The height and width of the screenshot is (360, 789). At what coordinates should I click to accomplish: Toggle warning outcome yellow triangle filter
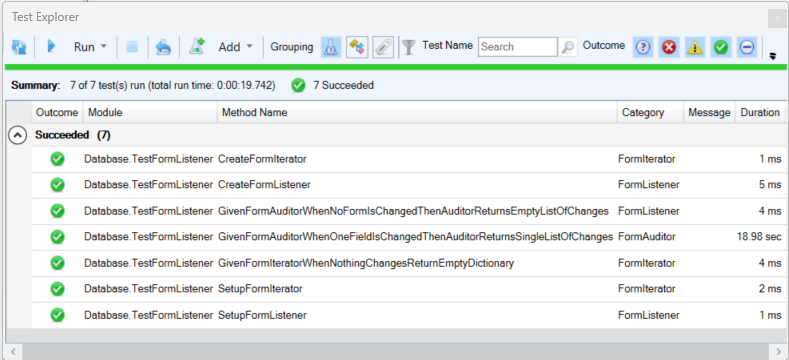pos(695,47)
